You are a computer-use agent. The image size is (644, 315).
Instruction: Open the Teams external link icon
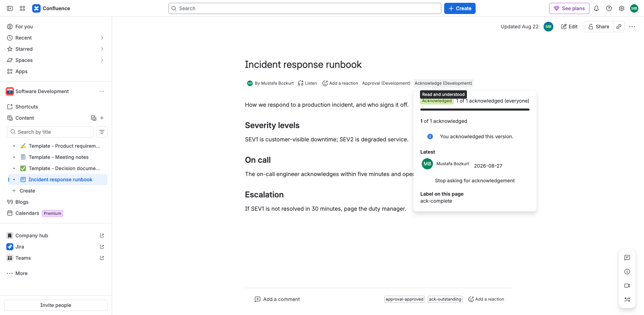pos(102,258)
